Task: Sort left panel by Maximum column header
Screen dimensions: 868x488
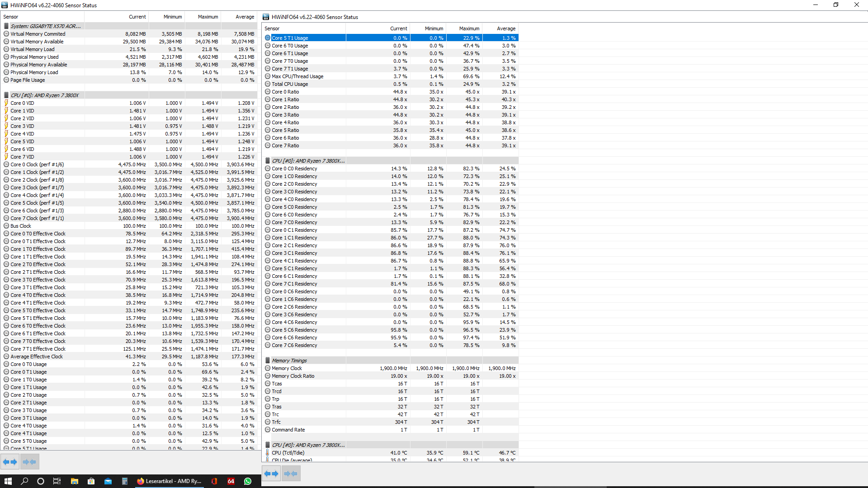Action: coord(208,17)
